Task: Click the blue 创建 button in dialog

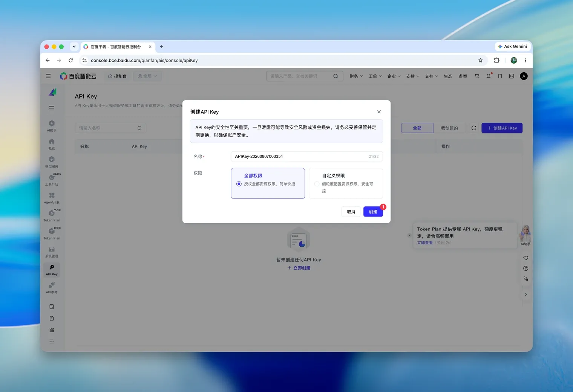Action: point(373,212)
